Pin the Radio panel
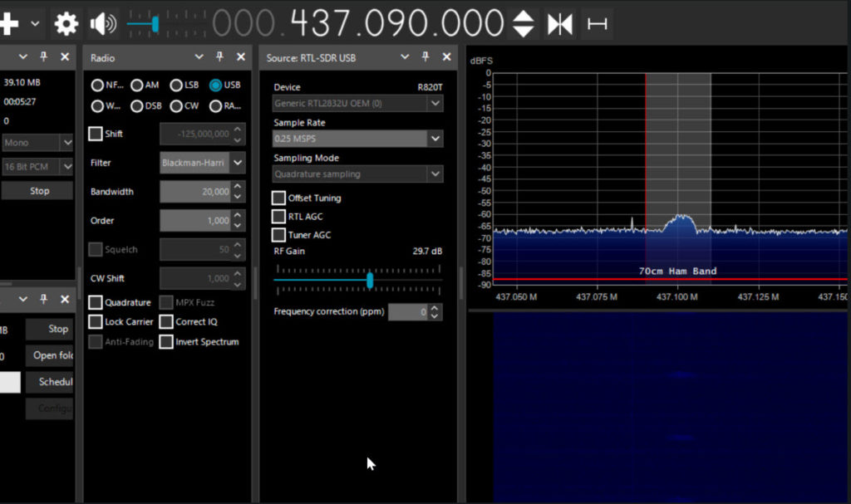The image size is (851, 504). 219,57
